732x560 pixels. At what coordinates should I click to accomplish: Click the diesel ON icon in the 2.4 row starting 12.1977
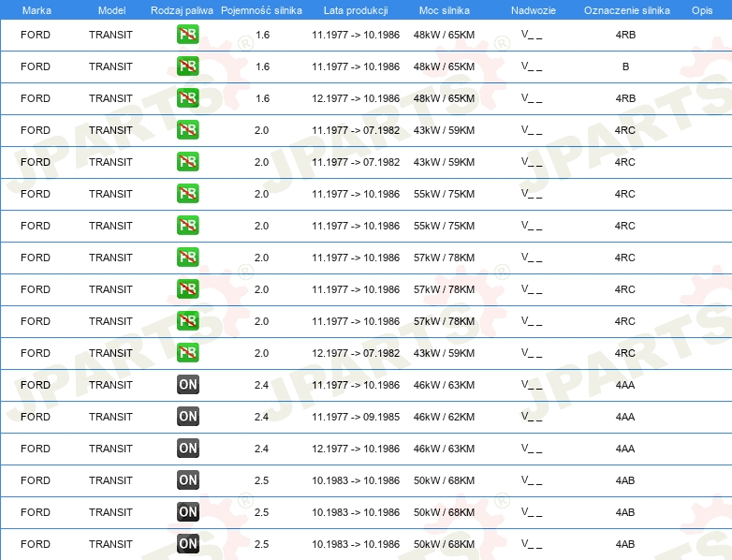(187, 449)
